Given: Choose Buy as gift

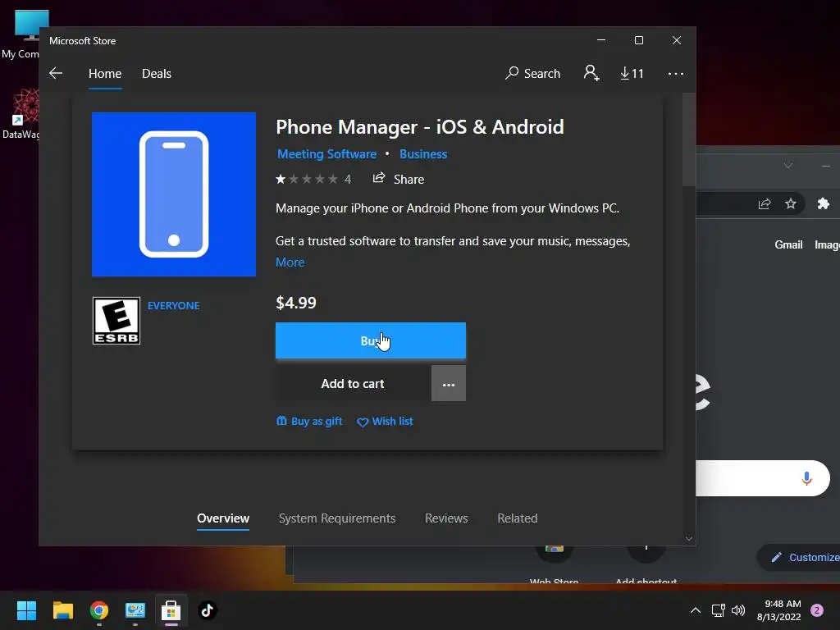Looking at the screenshot, I should pos(309,422).
